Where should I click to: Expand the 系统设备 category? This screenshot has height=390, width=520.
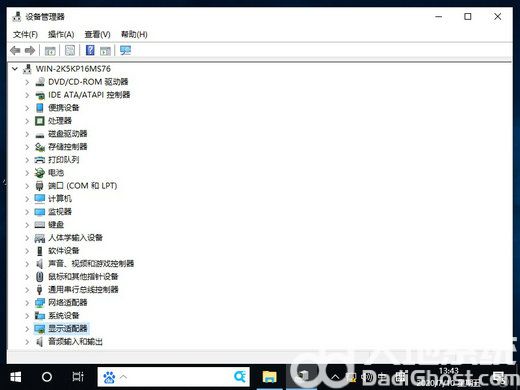pyautogui.click(x=27, y=316)
